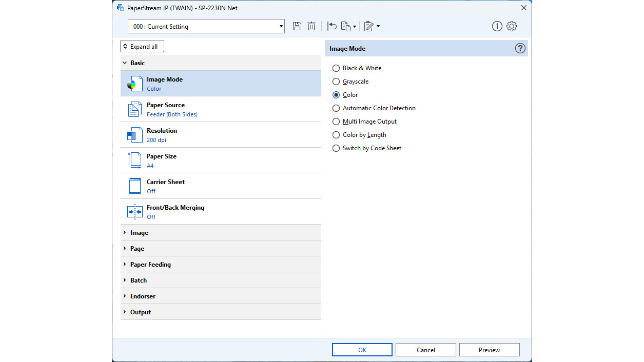The width and height of the screenshot is (644, 362).
Task: Click the copy profile document icon
Action: 346,26
